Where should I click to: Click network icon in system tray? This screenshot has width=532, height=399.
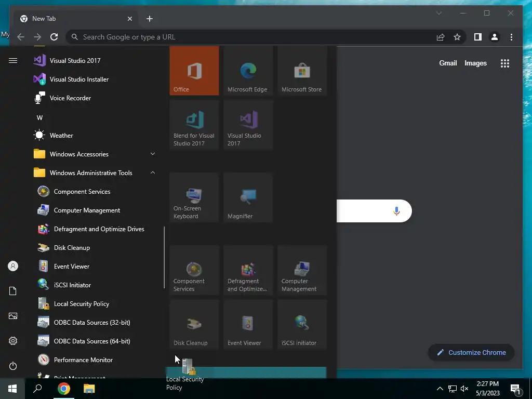(453, 389)
